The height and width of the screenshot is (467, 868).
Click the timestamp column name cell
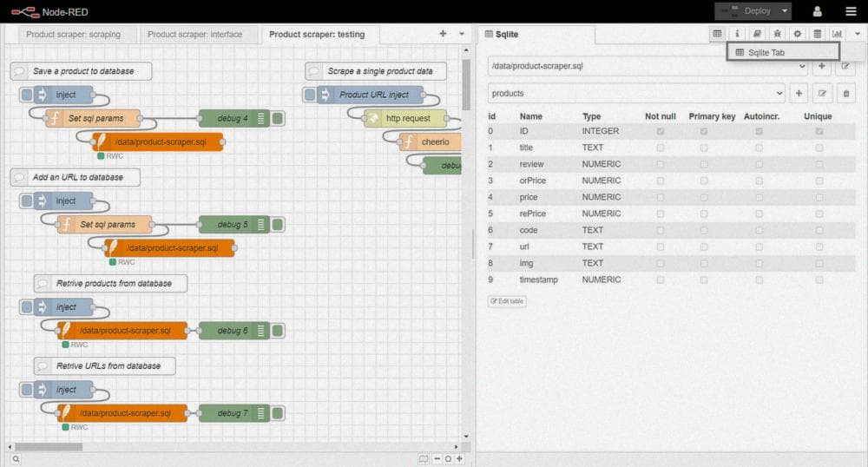539,280
